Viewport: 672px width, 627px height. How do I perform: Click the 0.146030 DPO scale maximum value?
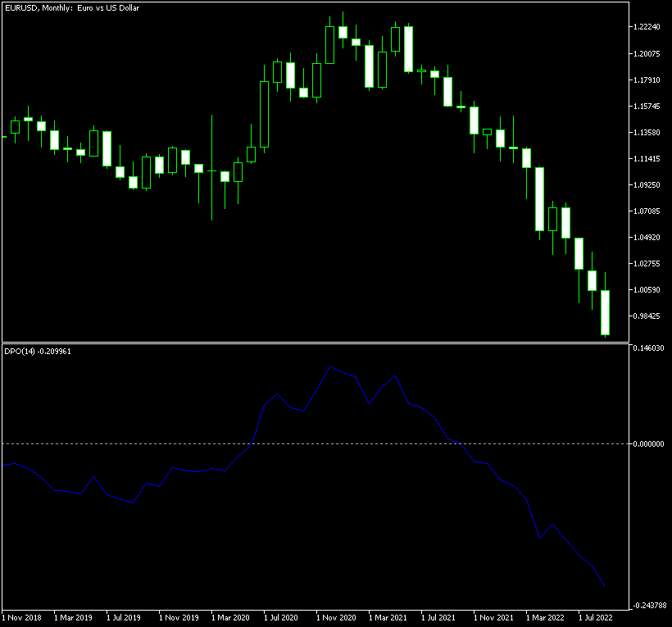point(649,348)
